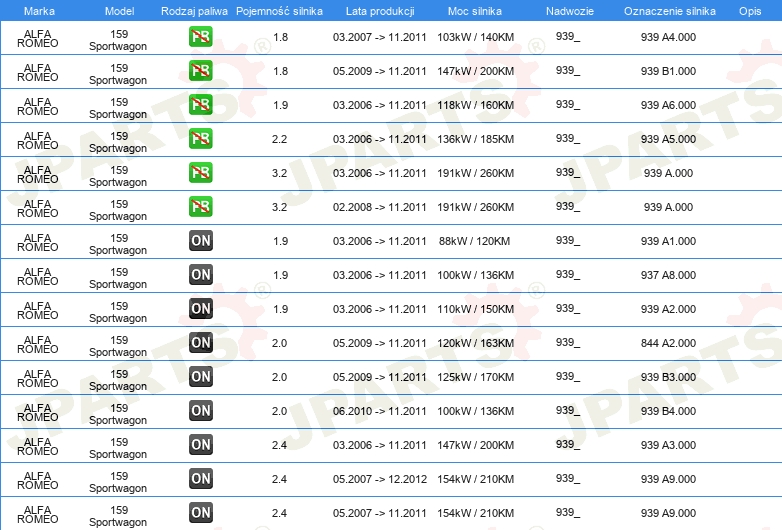Click the ON diesel icon for 939 A1.000

(x=200, y=241)
